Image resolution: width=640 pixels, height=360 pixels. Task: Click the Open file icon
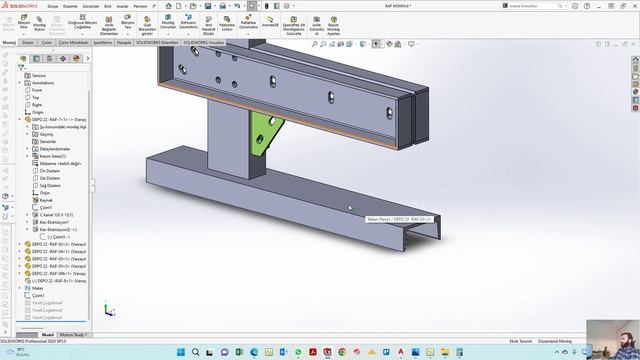point(193,6)
